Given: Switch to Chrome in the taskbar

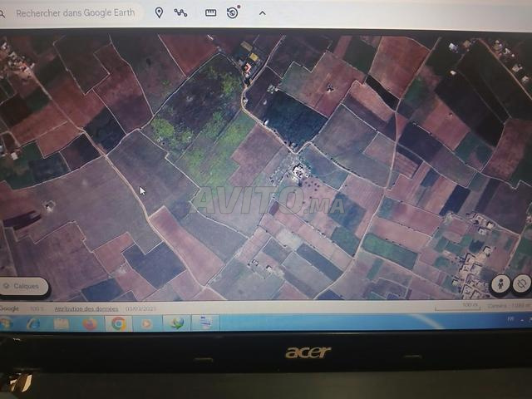Looking at the screenshot, I should coord(119,323).
